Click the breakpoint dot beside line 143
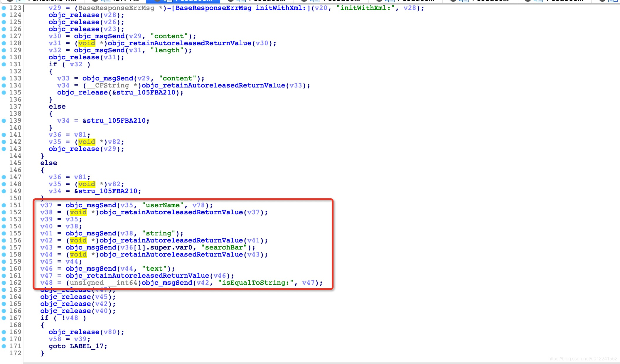620x364 pixels. click(x=4, y=149)
